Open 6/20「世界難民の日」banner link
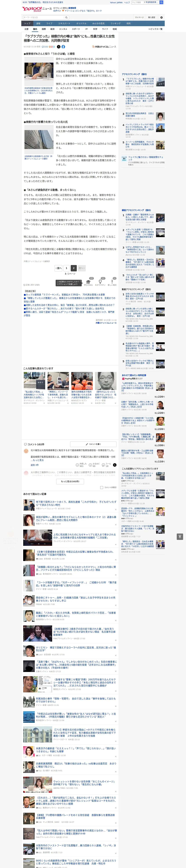Viewport: 186px width, 868px height. coord(43,2)
